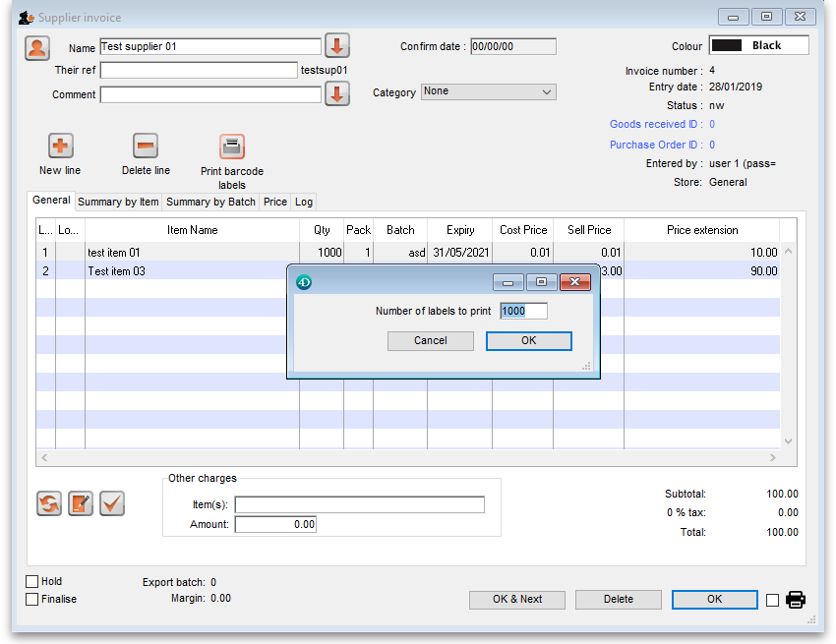Click the printer icon at bottom right
The height and width of the screenshot is (644, 836).
796,600
